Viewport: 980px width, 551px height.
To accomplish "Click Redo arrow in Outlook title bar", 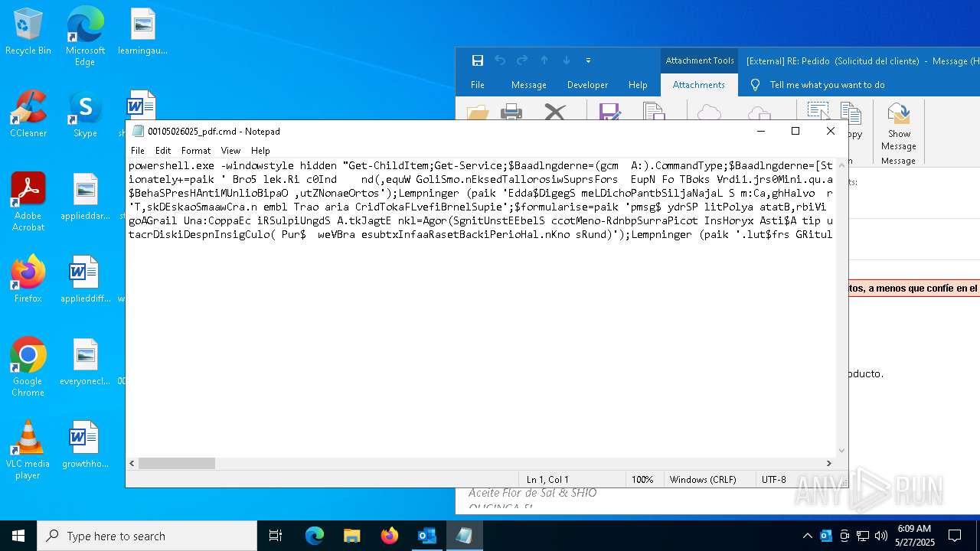I will click(522, 60).
